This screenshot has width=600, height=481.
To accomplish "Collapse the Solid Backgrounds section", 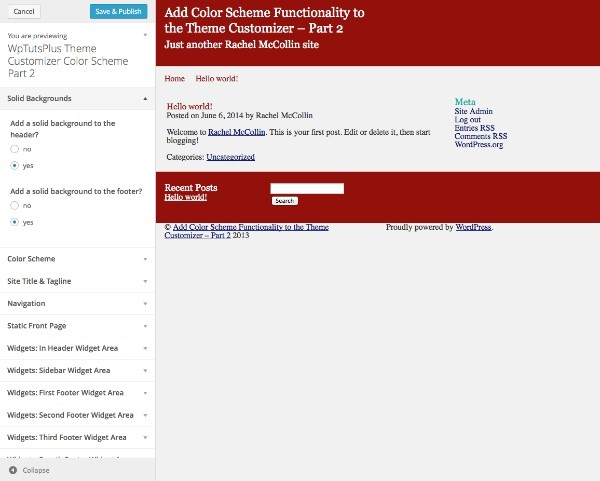I will coord(77,98).
